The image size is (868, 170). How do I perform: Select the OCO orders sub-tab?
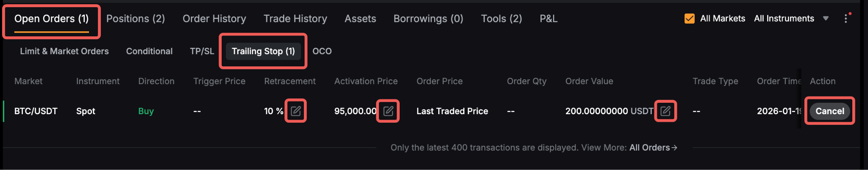click(x=322, y=51)
